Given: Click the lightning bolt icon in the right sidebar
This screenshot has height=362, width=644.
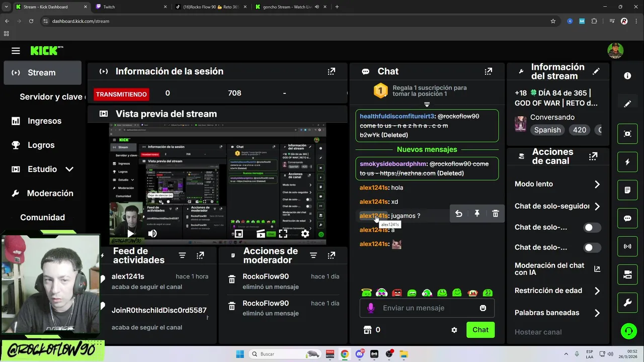Looking at the screenshot, I should [x=627, y=162].
